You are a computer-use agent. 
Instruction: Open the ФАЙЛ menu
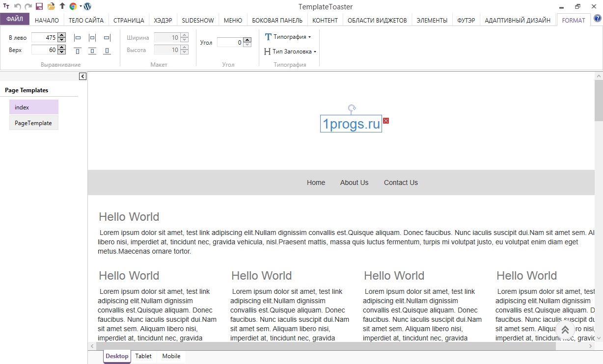click(15, 20)
